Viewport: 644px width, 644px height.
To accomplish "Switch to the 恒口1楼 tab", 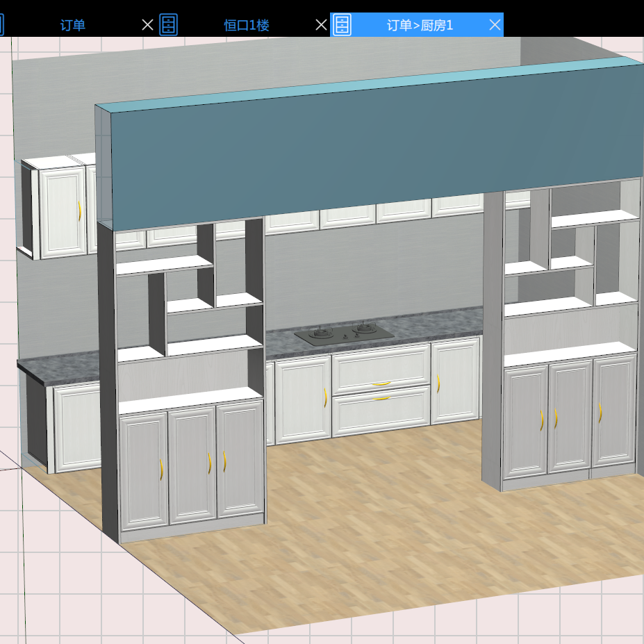I will click(x=245, y=24).
